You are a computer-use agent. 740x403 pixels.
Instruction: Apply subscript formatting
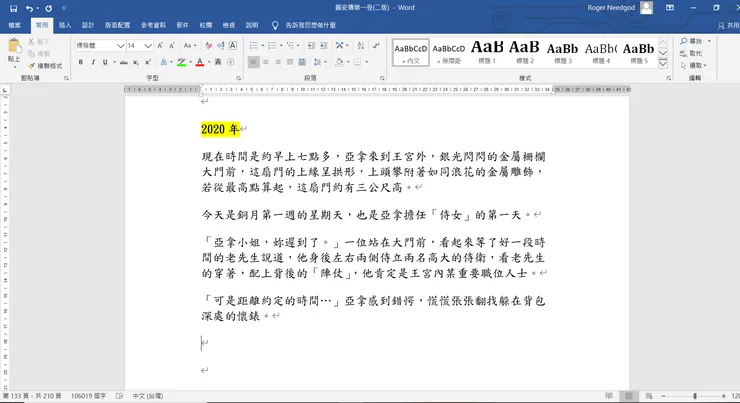(x=135, y=62)
